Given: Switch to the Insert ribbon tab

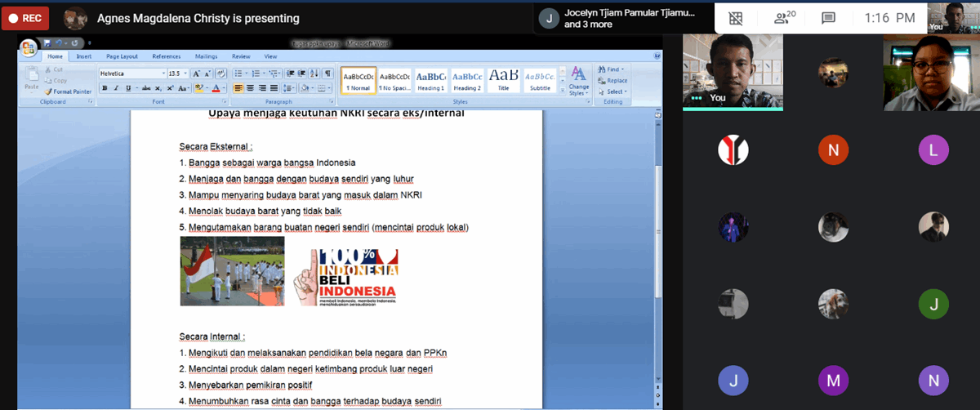Looking at the screenshot, I should point(84,56).
